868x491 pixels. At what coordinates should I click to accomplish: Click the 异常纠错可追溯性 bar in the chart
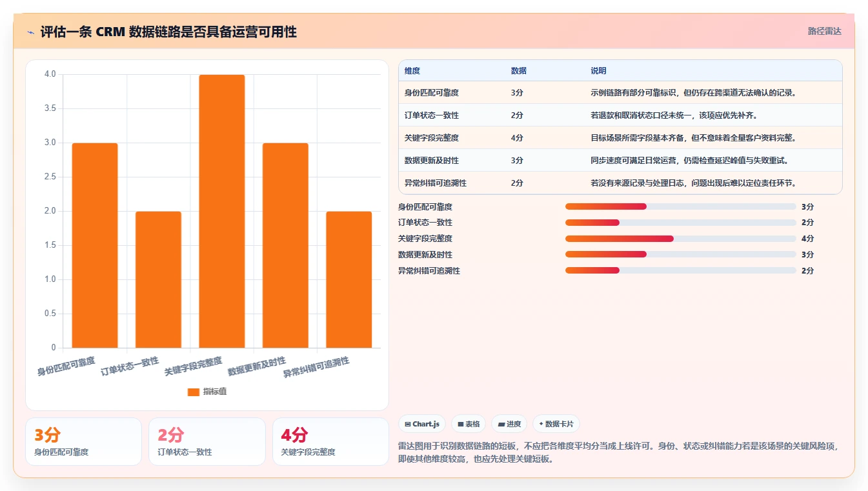point(348,279)
